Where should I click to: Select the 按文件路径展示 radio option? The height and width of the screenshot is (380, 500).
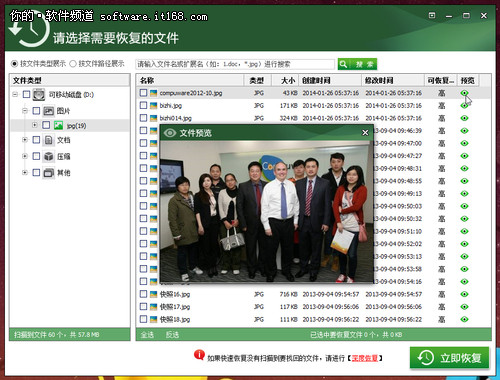73,64
